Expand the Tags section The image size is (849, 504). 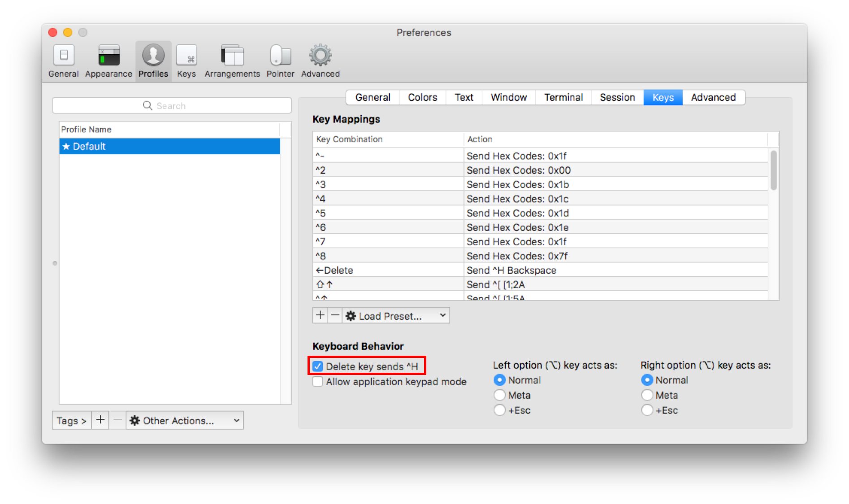click(71, 420)
